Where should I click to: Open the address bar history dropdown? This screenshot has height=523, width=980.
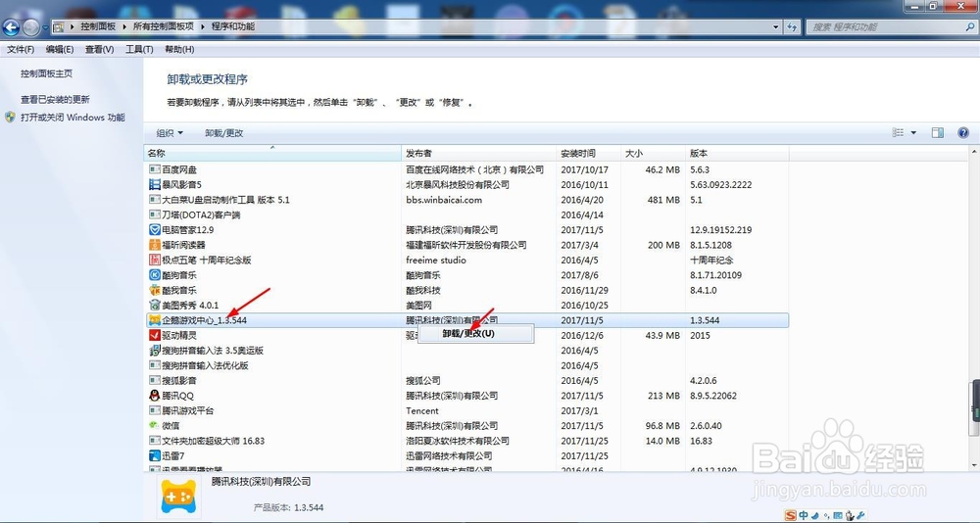point(776,26)
